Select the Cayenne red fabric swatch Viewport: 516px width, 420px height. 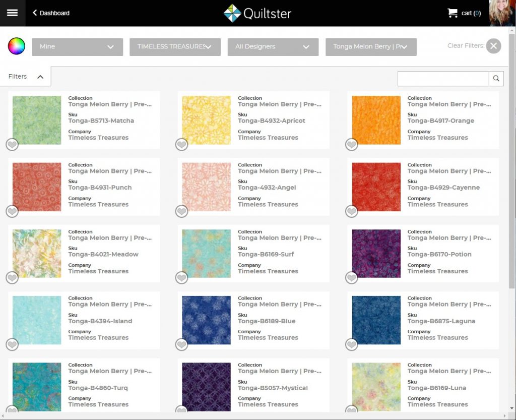[376, 187]
